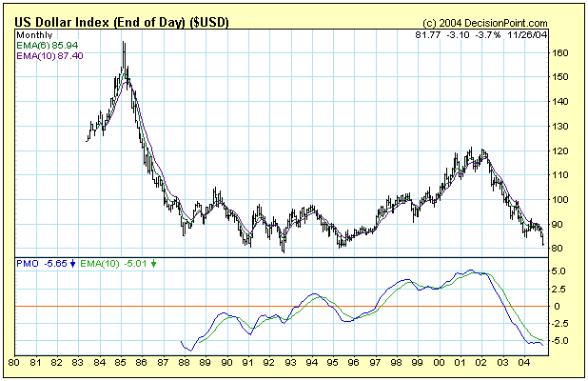Click year 97 on the time axis
The image size is (588, 381).
(x=376, y=363)
